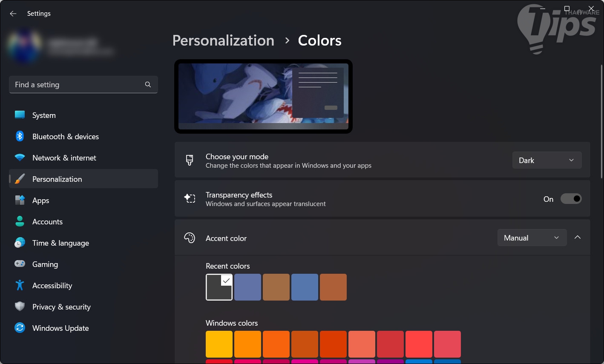Choose the second orange Windows color swatch
The height and width of the screenshot is (364, 604).
[247, 344]
